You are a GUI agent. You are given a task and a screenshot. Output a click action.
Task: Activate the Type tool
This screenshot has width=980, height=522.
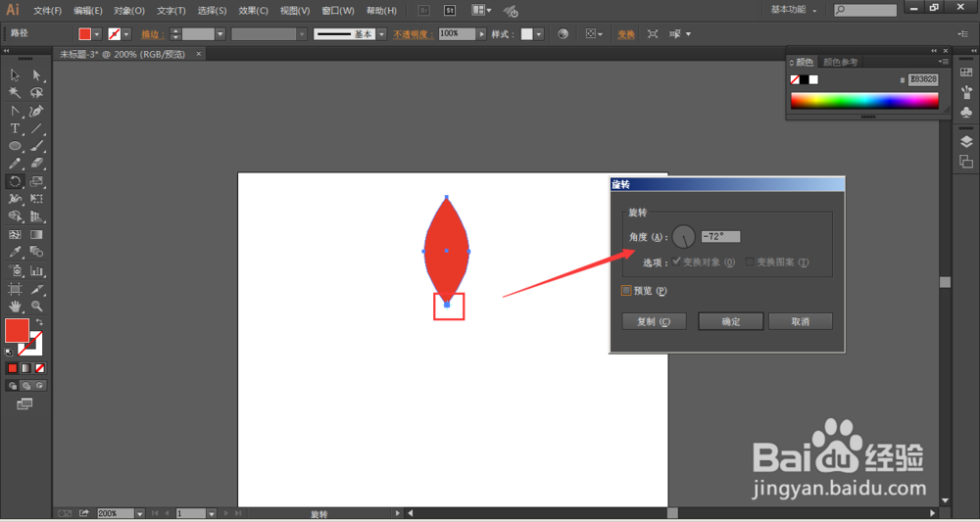pos(15,128)
